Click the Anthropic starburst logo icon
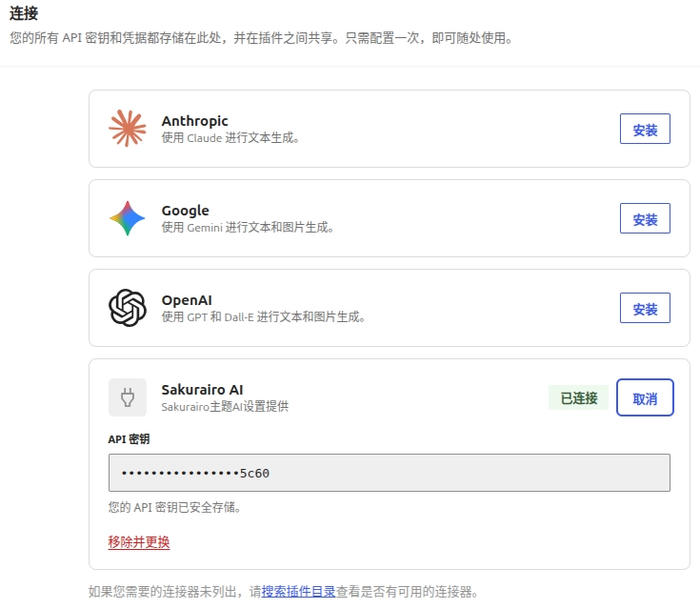Image resolution: width=700 pixels, height=609 pixels. tap(128, 129)
